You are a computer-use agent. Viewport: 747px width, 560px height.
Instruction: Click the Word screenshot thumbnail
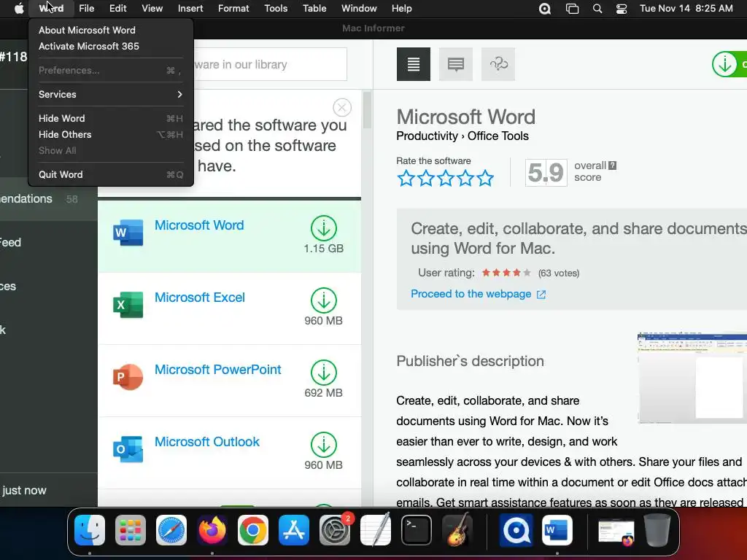tap(692, 378)
